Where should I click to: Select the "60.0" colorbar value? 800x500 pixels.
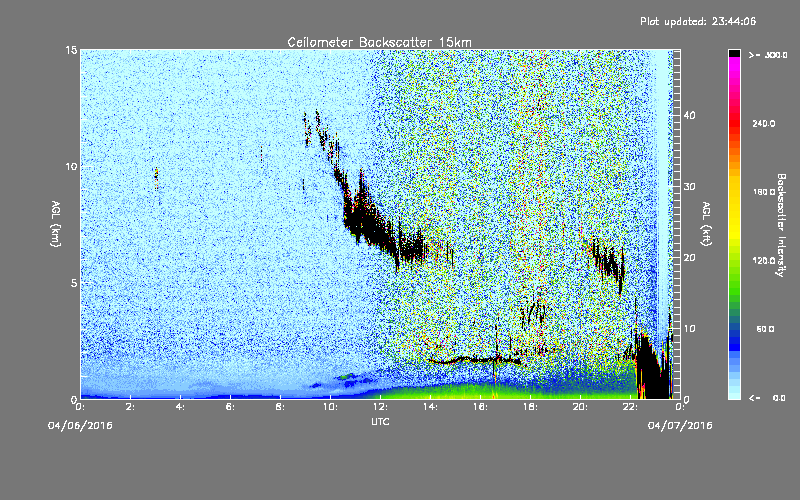tap(765, 329)
